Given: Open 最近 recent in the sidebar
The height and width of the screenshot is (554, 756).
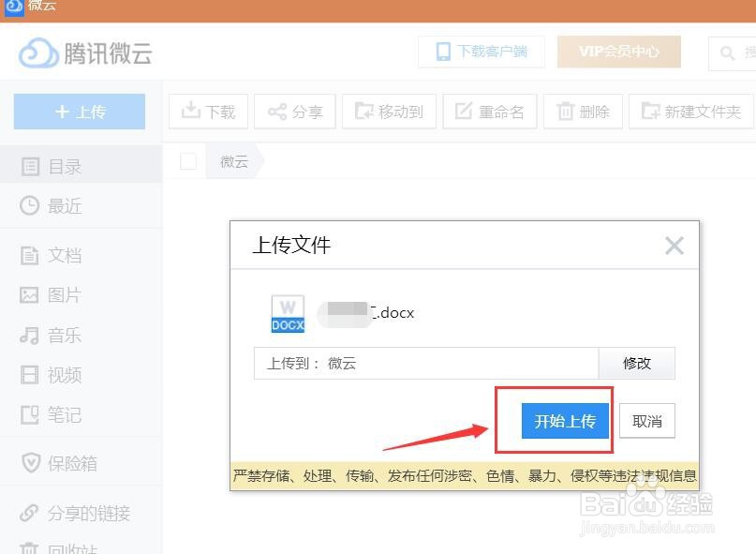Looking at the screenshot, I should 81,206.
